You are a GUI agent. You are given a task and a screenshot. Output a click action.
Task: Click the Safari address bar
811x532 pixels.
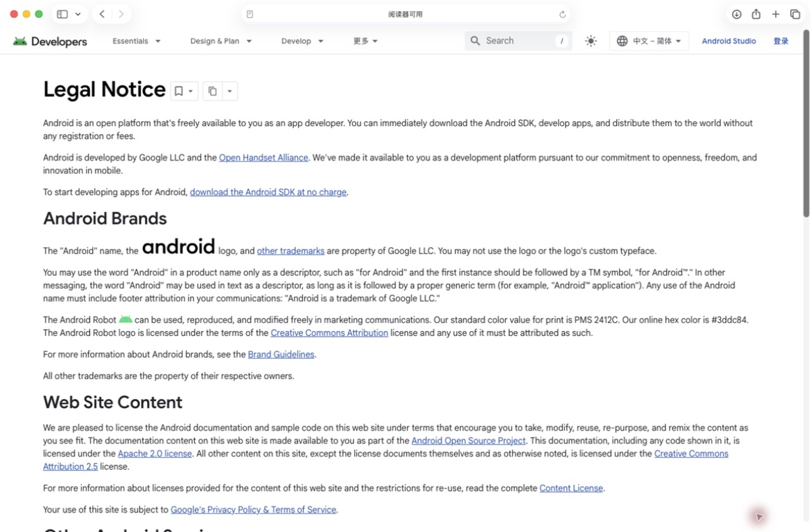406,15
